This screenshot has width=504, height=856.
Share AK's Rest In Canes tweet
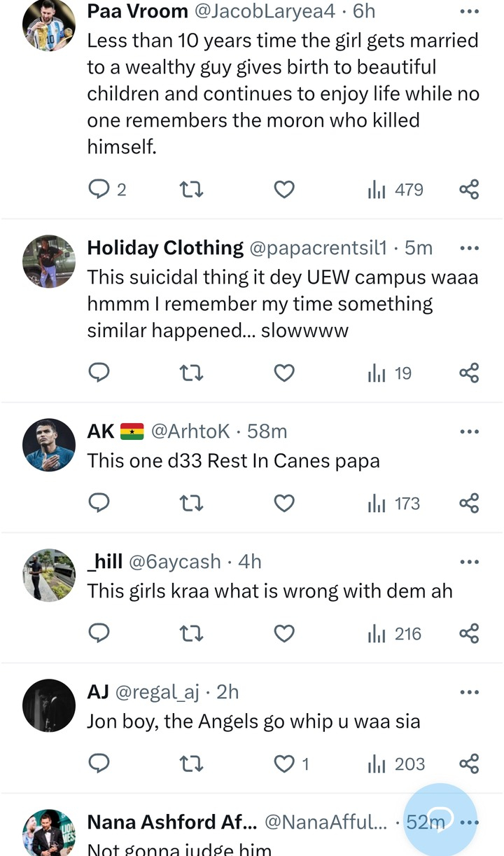pyautogui.click(x=469, y=504)
